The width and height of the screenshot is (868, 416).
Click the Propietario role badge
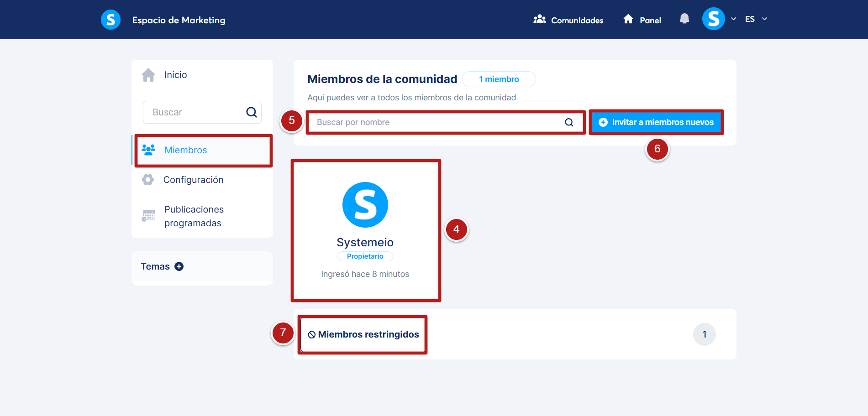click(x=365, y=256)
